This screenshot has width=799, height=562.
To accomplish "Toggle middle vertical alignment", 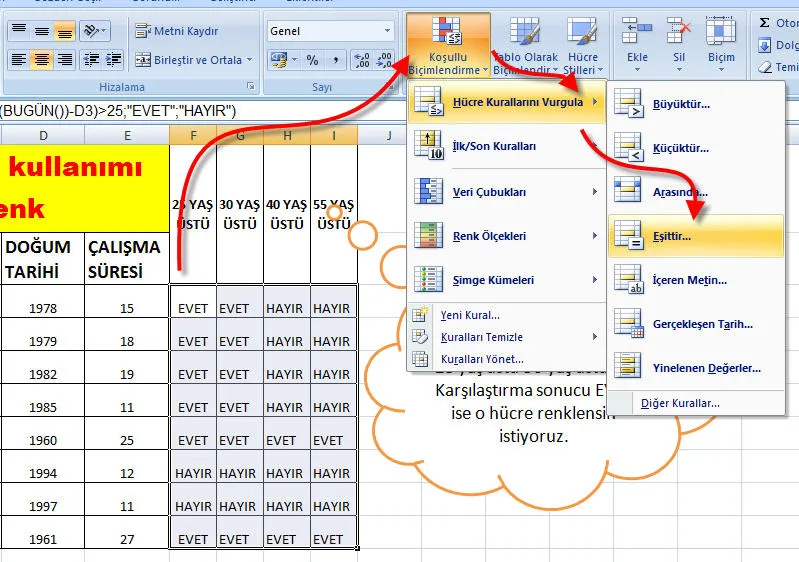I will [41, 32].
